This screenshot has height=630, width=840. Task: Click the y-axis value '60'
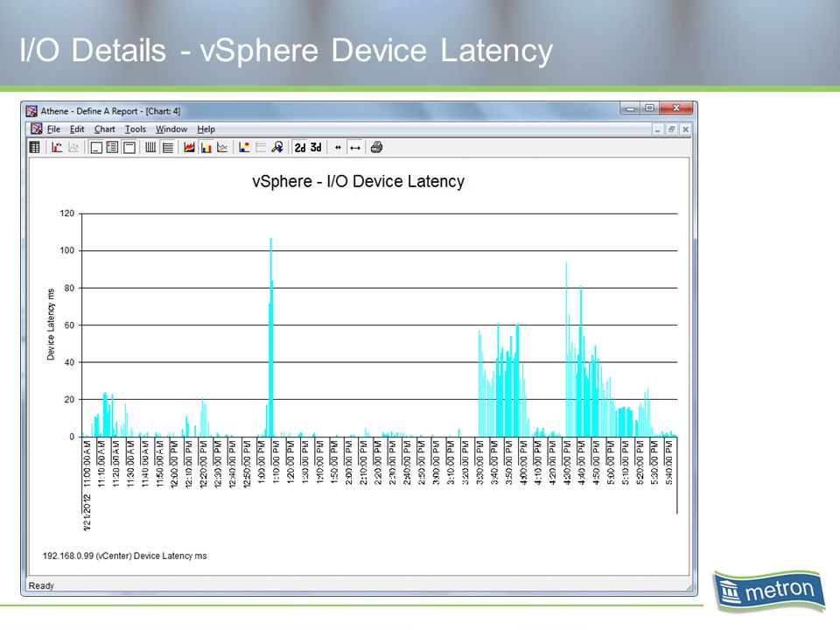(x=69, y=325)
